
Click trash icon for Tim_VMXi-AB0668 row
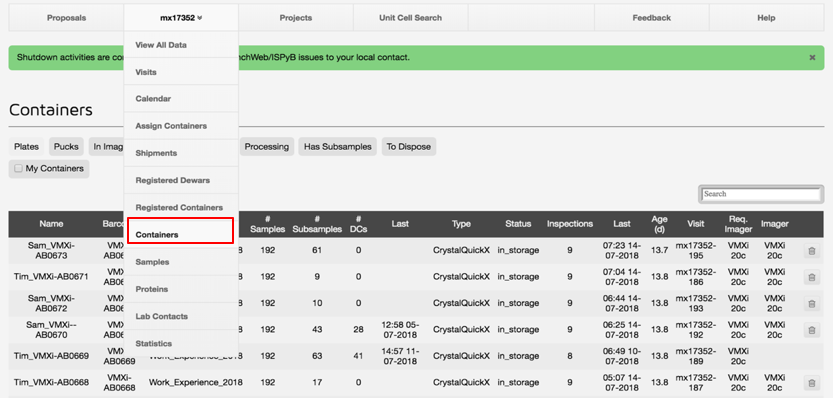click(811, 383)
